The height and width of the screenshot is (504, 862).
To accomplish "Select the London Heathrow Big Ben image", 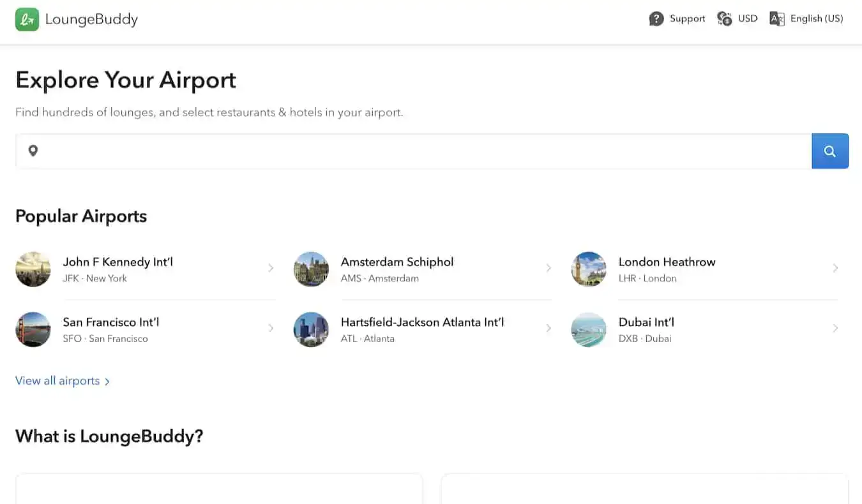I will 589,269.
